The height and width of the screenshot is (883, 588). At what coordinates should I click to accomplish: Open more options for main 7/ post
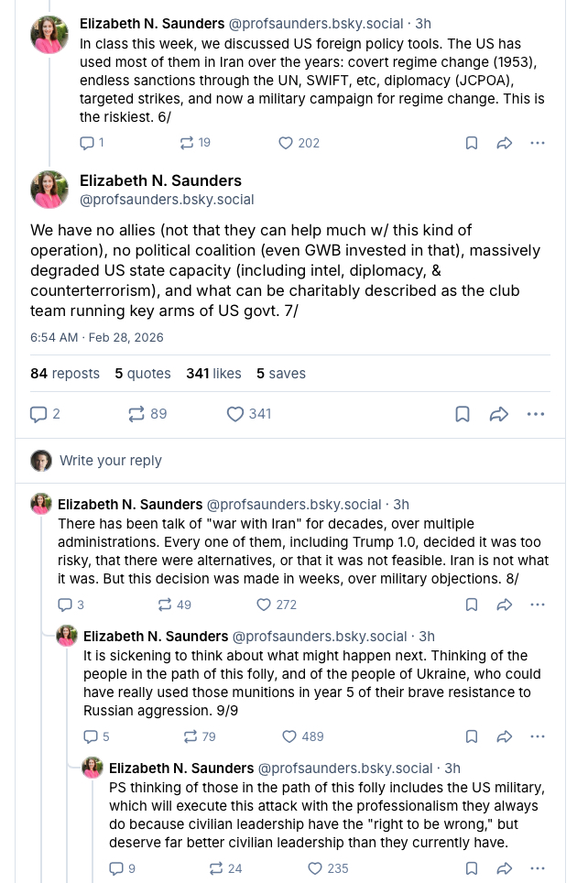(536, 414)
